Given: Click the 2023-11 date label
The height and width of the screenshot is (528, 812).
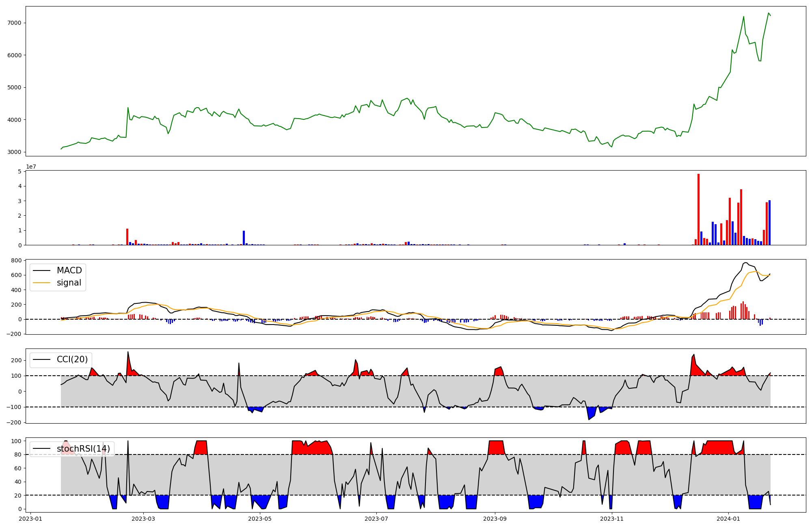Looking at the screenshot, I should 611,519.
